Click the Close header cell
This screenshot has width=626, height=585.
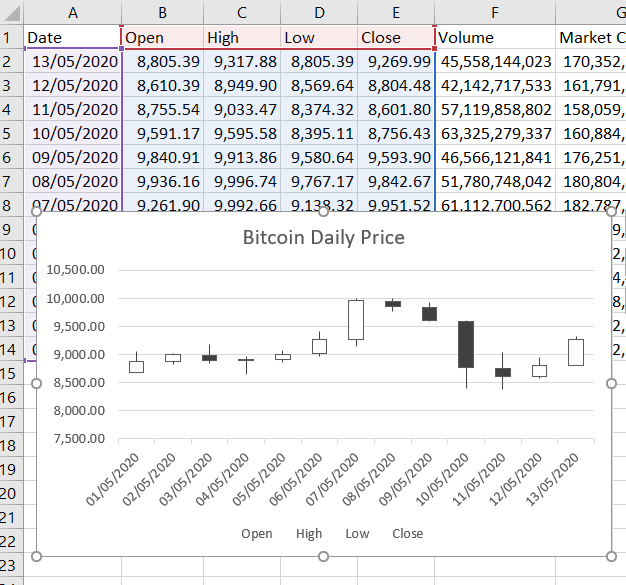[396, 37]
